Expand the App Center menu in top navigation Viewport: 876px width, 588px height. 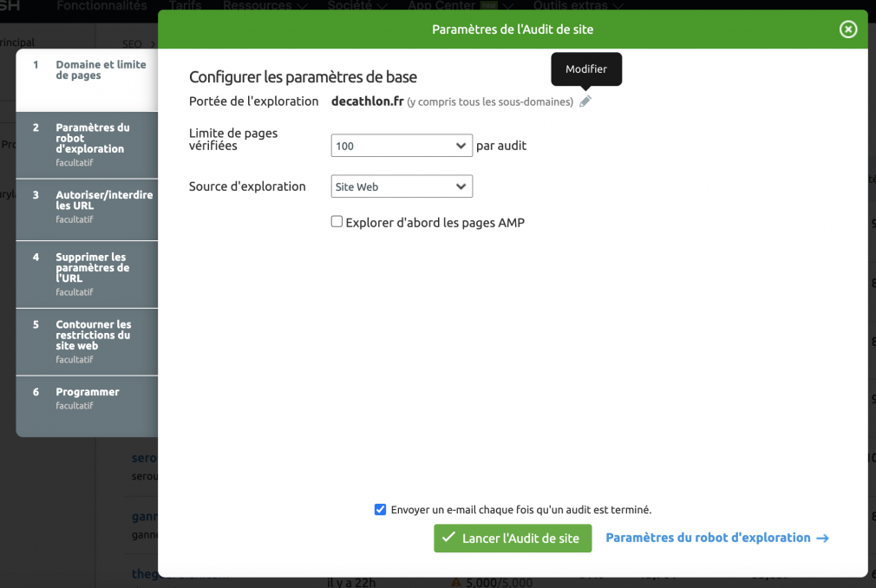click(461, 5)
